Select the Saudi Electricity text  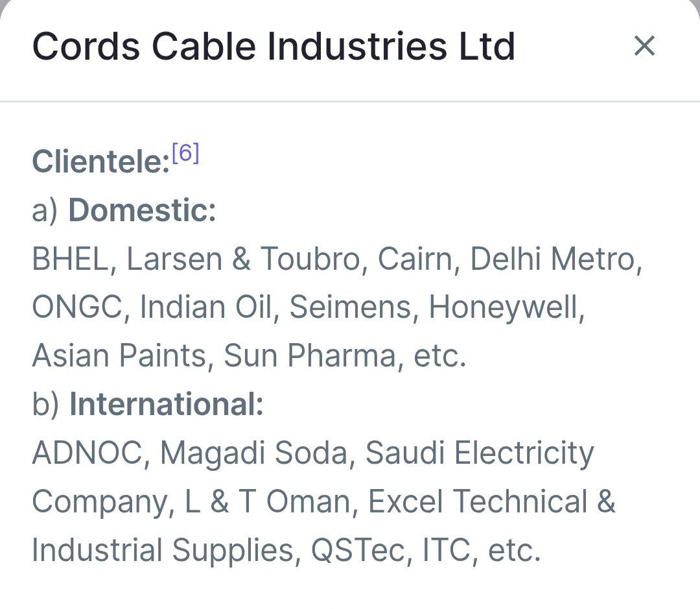[x=479, y=453]
